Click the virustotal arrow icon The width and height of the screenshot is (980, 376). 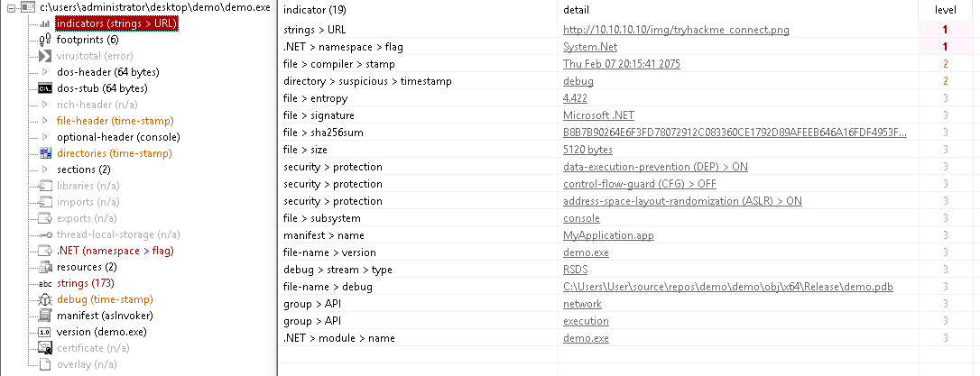(44, 56)
